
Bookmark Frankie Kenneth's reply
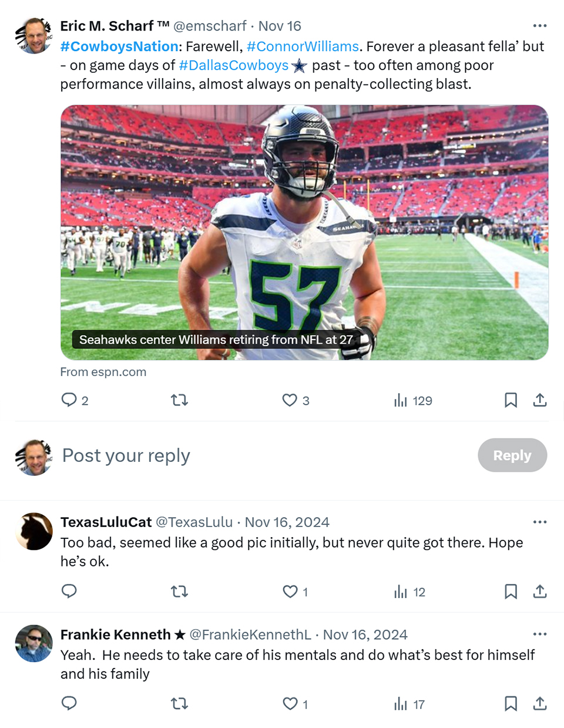(x=511, y=703)
